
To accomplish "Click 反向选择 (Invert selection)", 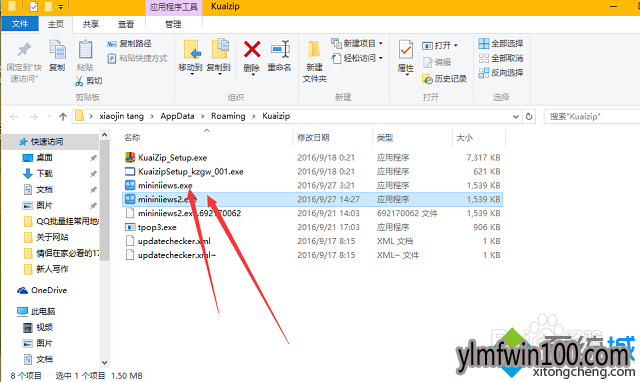I will click(501, 73).
